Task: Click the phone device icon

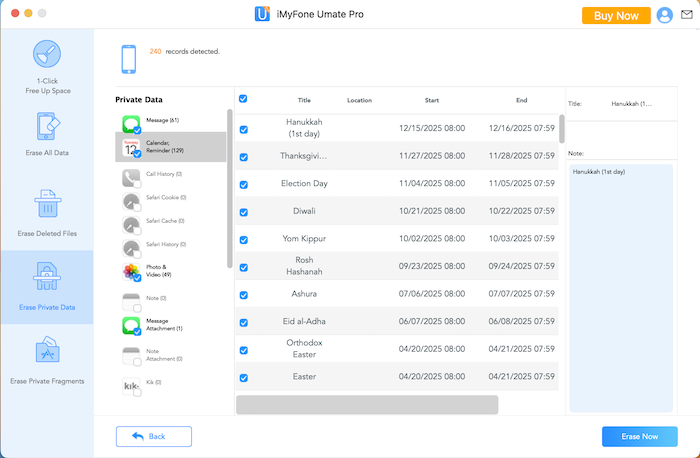Action: coord(129,59)
